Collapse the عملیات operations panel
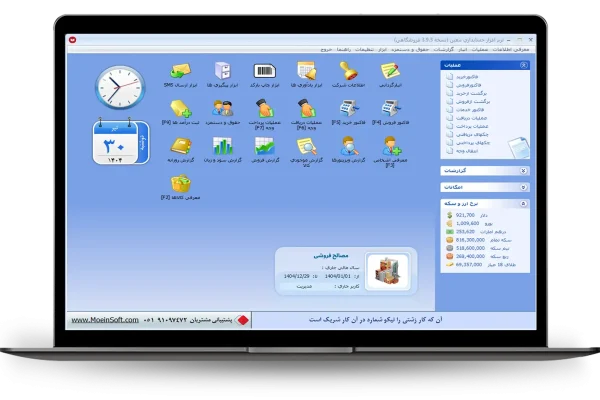The image size is (600, 400). pos(523,64)
